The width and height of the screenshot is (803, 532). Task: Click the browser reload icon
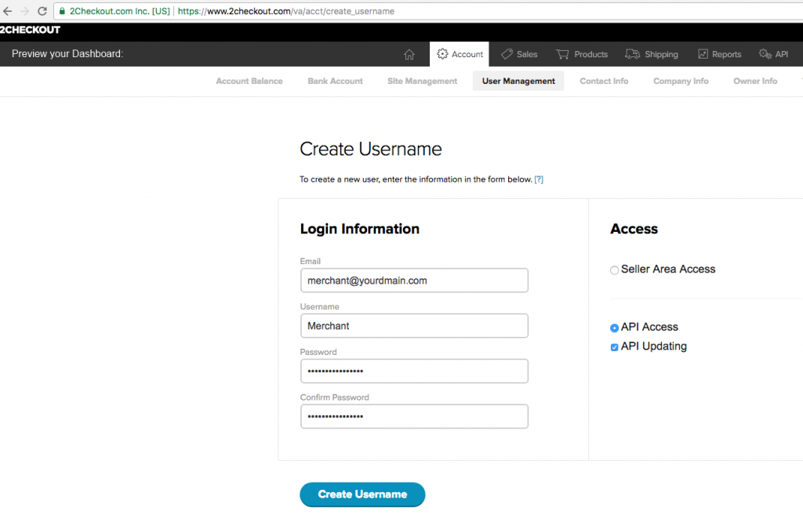pyautogui.click(x=42, y=11)
